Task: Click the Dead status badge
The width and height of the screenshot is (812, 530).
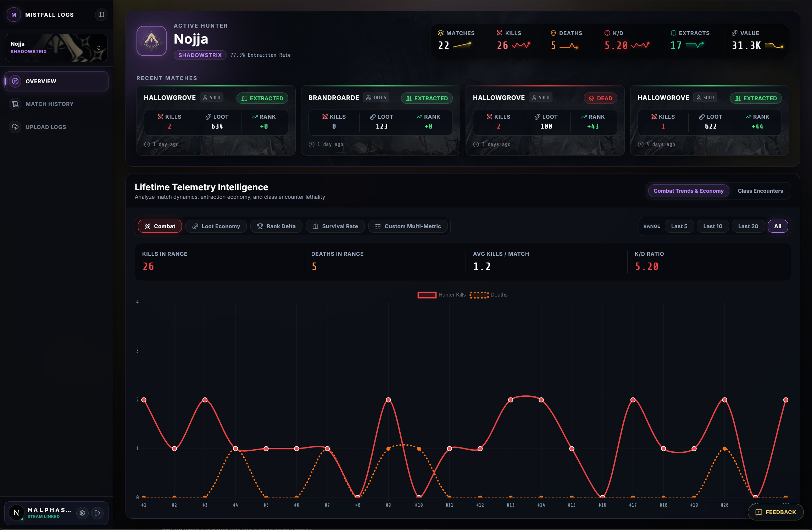Action: click(600, 98)
